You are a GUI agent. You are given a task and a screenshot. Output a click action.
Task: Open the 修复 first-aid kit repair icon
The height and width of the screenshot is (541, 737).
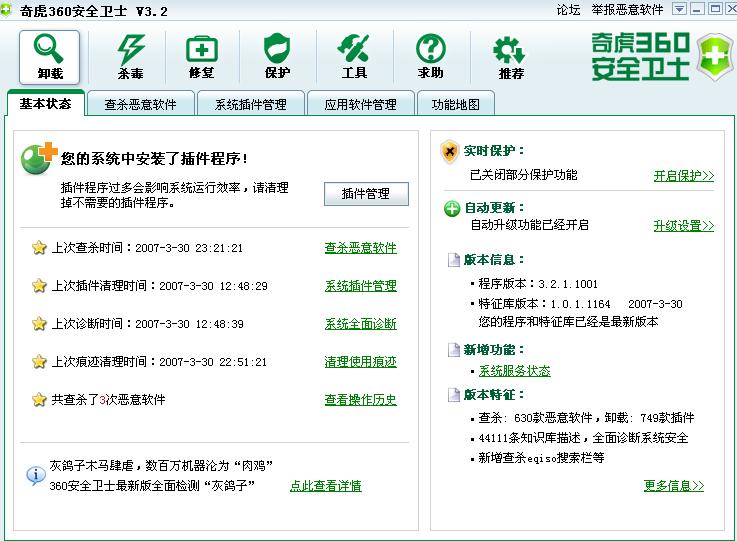[x=202, y=57]
